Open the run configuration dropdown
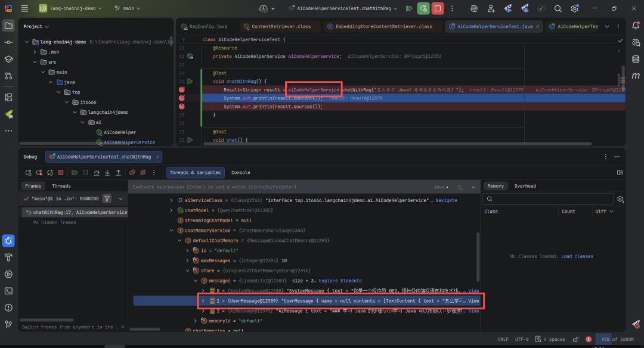The height and width of the screenshot is (348, 644). tap(343, 8)
